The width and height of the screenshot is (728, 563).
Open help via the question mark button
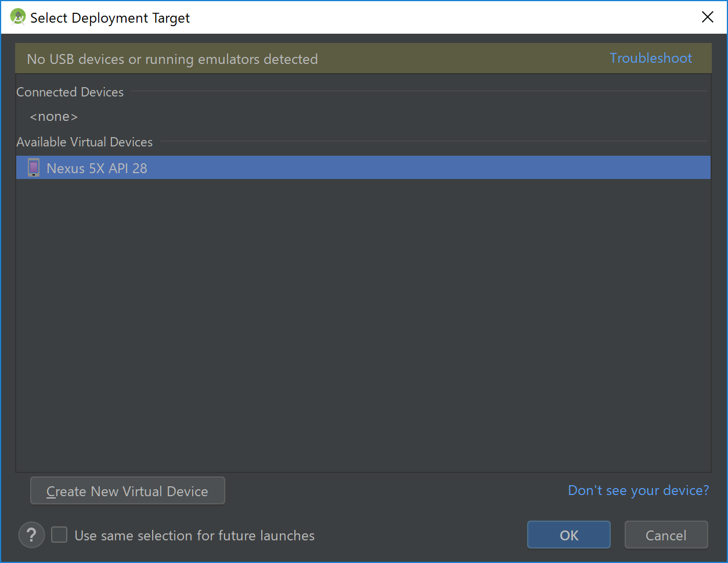point(31,535)
